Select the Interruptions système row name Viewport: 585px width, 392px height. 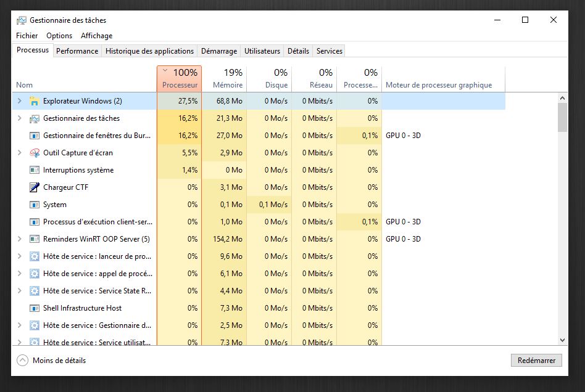78,170
